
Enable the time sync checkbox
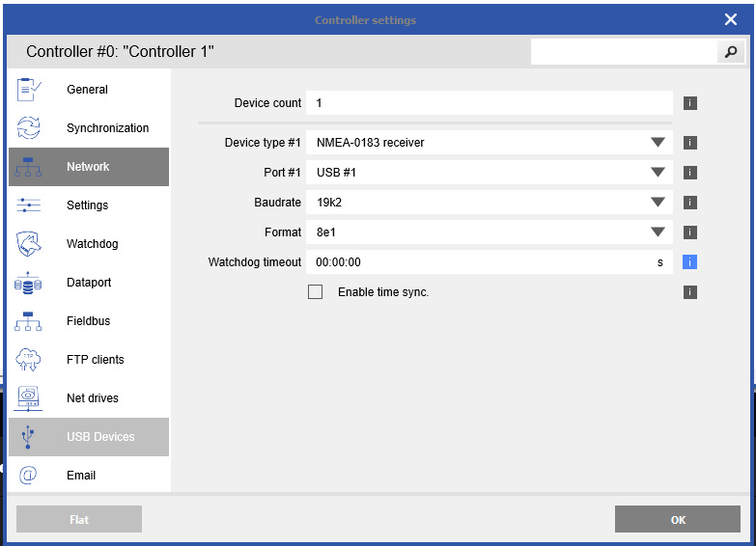pos(316,292)
